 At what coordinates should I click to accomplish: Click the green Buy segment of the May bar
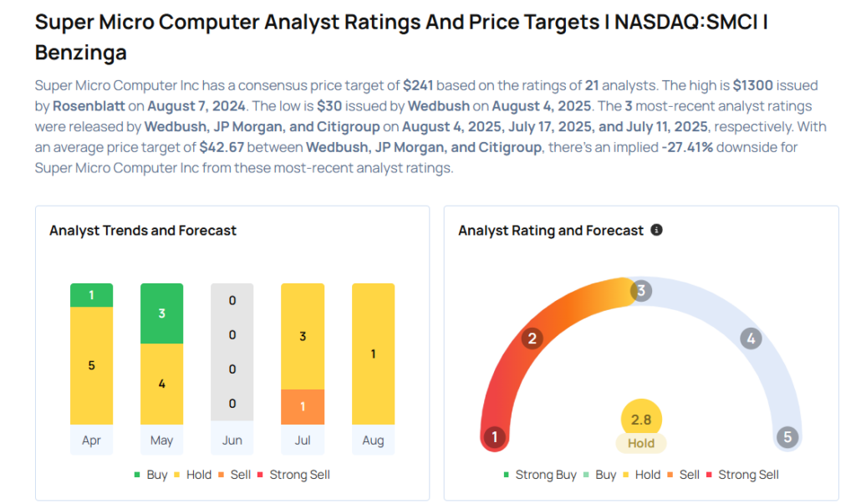click(x=161, y=313)
